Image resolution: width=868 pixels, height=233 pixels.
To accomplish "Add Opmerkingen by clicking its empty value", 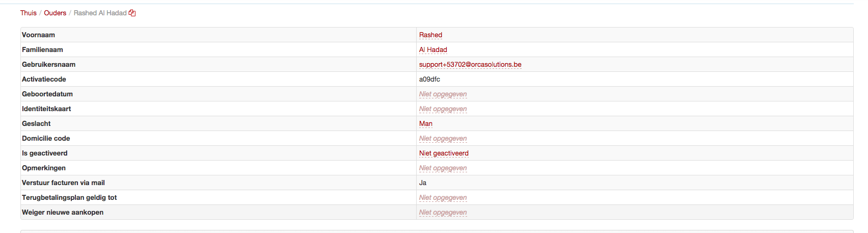I will coord(443,168).
